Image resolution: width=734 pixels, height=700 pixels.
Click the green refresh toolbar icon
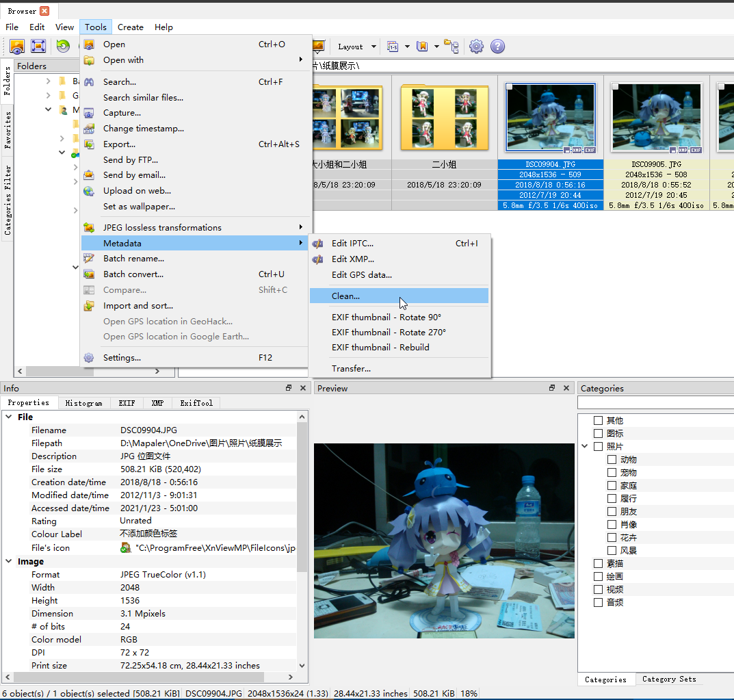point(63,47)
